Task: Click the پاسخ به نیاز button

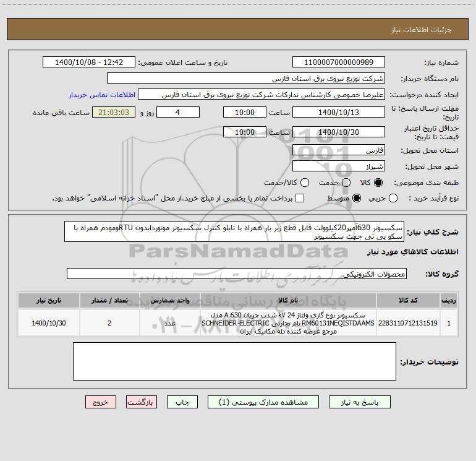Action: [x=359, y=402]
